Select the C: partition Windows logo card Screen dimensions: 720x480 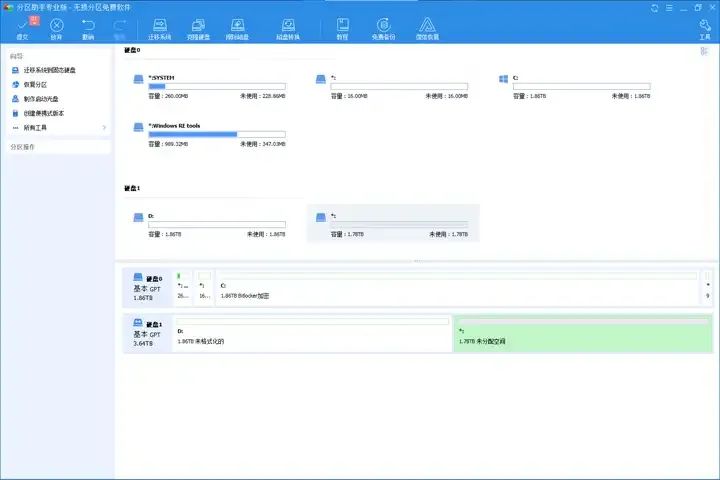tap(574, 86)
